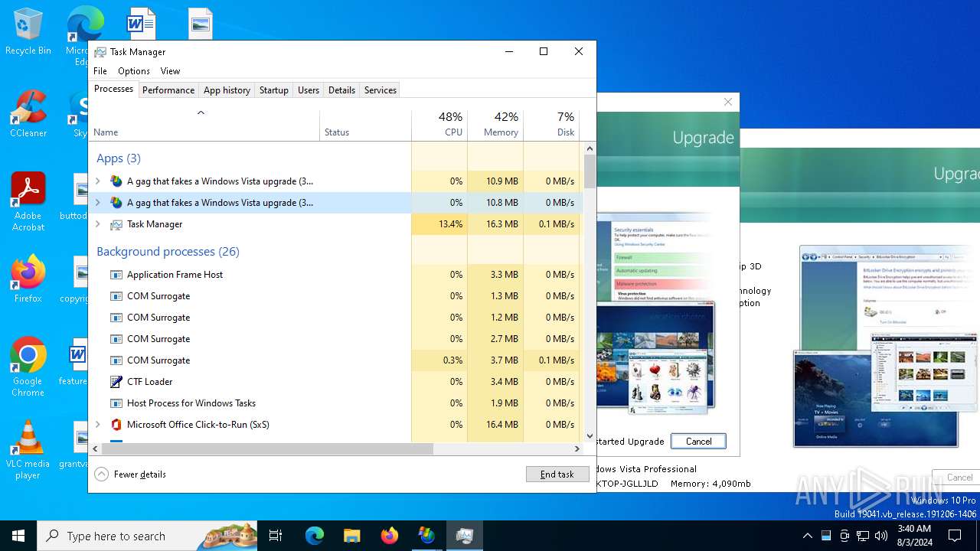The height and width of the screenshot is (551, 980).
Task: Open the volume tray icon
Action: pyautogui.click(x=881, y=536)
